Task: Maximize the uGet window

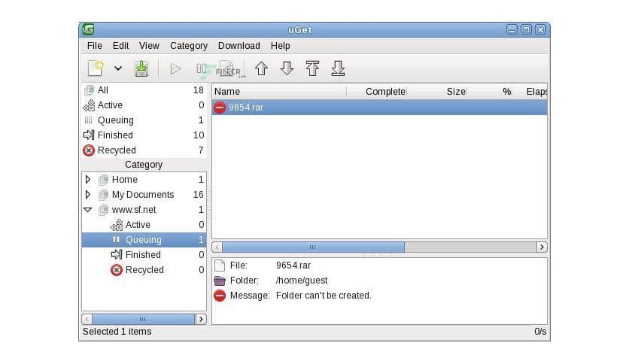Action: point(527,30)
